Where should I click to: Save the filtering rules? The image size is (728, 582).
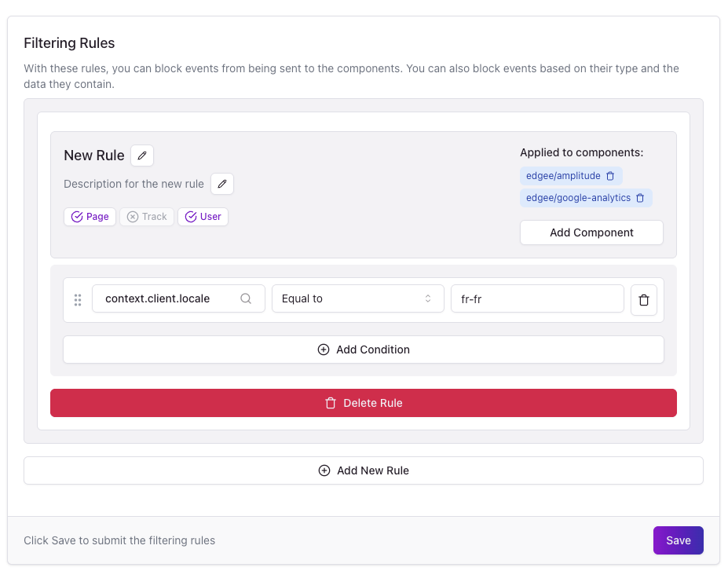[x=679, y=540]
